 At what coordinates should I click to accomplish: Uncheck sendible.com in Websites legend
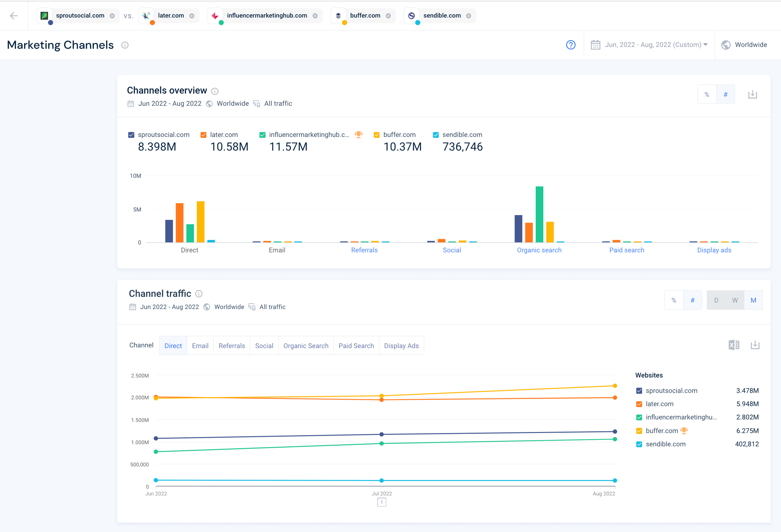639,444
